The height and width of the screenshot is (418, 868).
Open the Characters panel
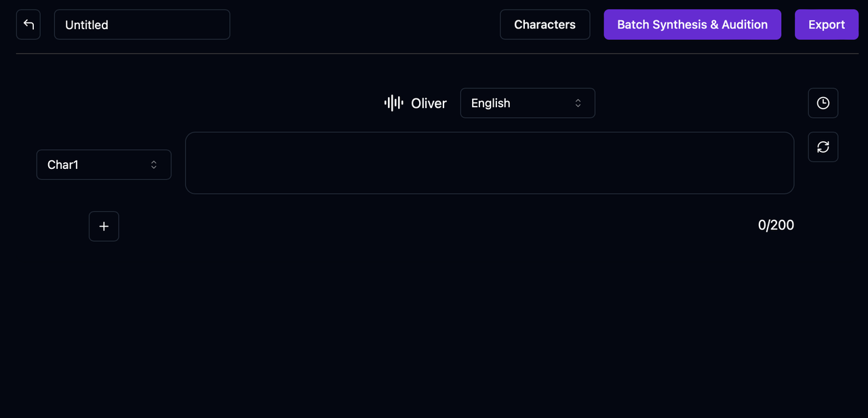click(x=545, y=24)
